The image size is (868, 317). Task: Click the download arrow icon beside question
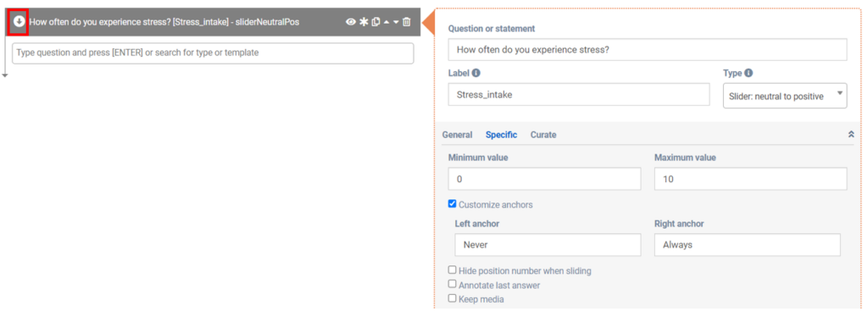point(19,21)
